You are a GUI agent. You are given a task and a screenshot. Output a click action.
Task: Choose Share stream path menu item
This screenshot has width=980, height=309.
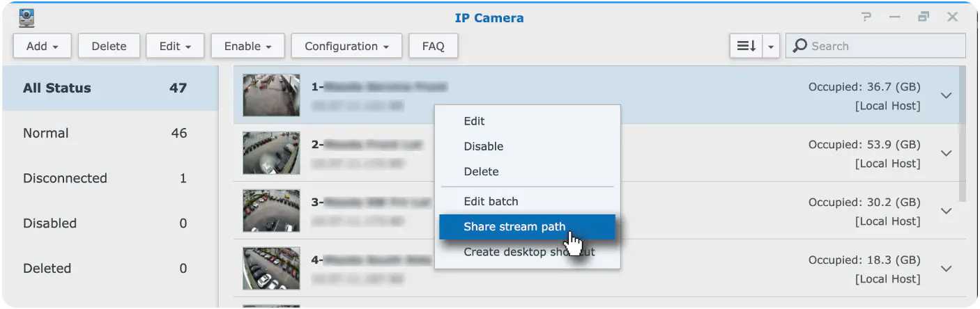pyautogui.click(x=527, y=226)
